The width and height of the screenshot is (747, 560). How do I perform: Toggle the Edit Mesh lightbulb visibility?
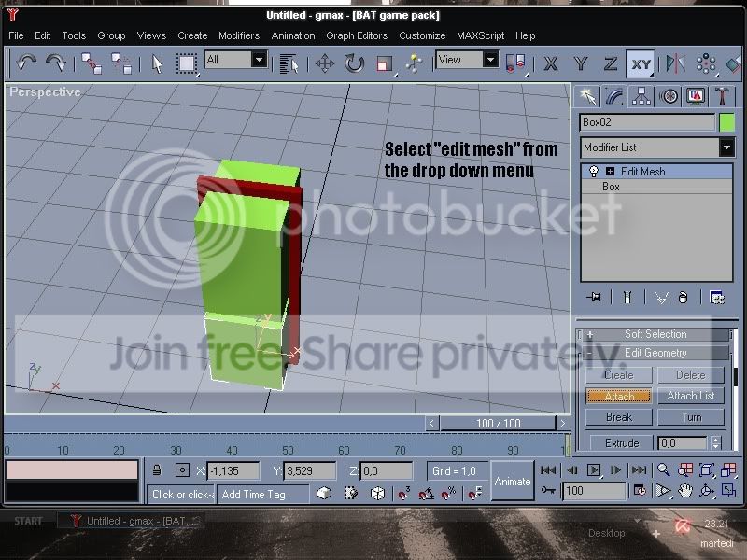click(593, 171)
